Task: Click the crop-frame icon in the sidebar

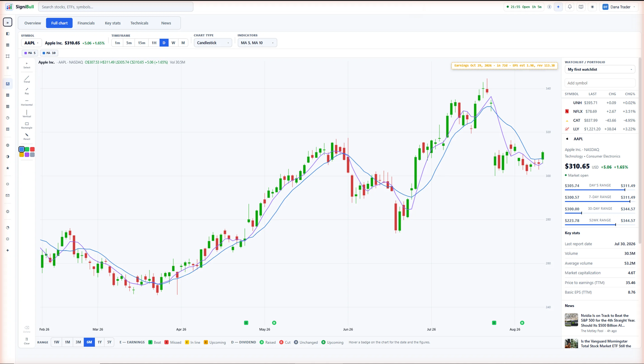Action: pos(7,56)
